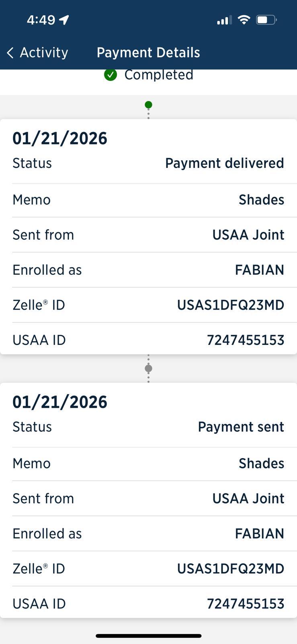Tap the Wi-Fi icon in status bar
This screenshot has width=297, height=644.
[x=244, y=20]
